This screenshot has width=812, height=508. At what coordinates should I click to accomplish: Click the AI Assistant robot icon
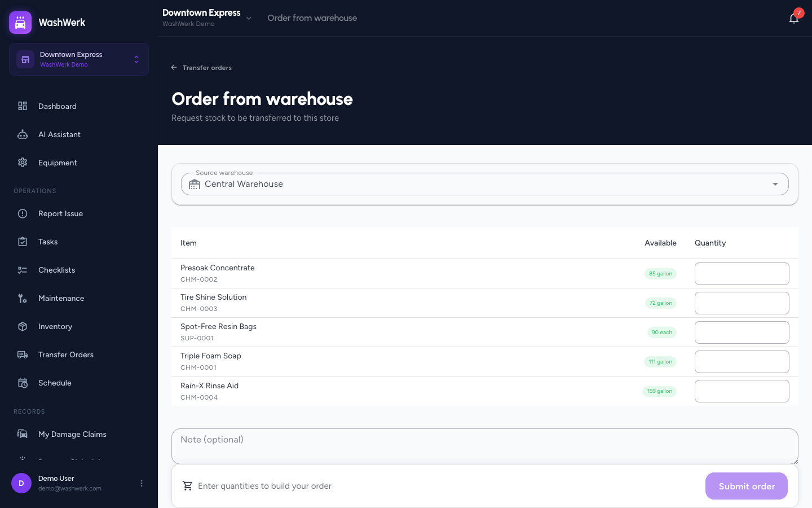pos(23,134)
